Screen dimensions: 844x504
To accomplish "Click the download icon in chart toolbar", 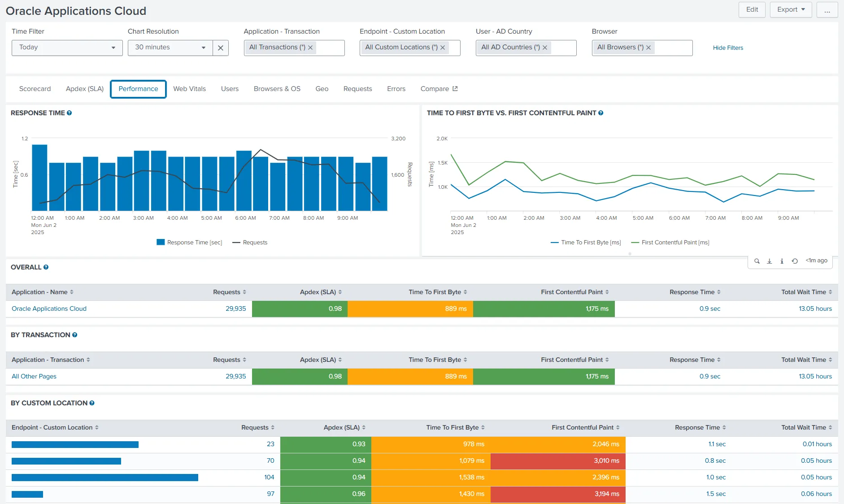I will pyautogui.click(x=770, y=261).
